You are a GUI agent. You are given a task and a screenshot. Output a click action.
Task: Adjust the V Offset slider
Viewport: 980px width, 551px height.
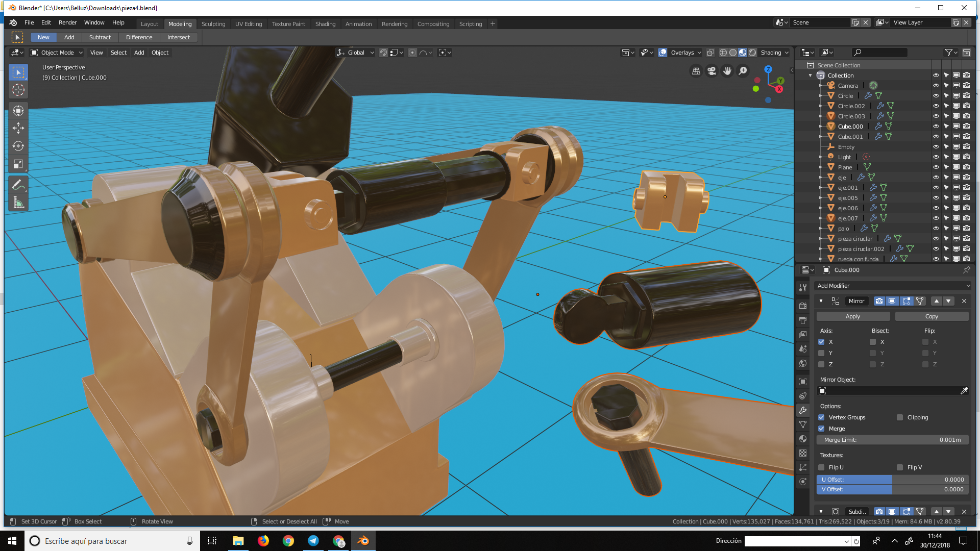893,489
